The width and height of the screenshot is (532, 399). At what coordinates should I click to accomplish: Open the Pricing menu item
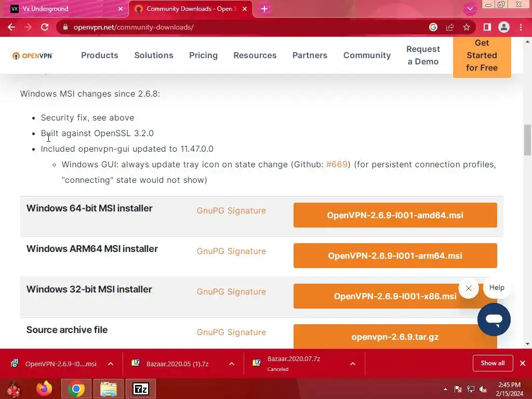[203, 55]
